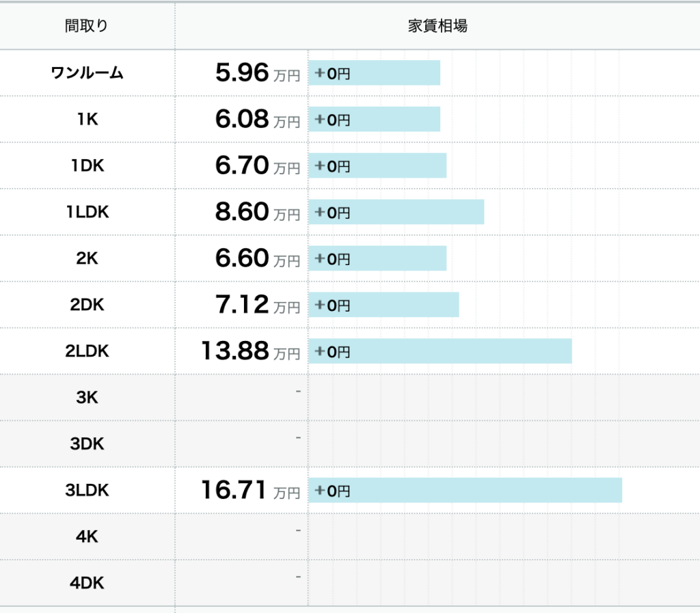Open the 1LDK layout row label
Image resolution: width=700 pixels, height=613 pixels.
click(87, 212)
